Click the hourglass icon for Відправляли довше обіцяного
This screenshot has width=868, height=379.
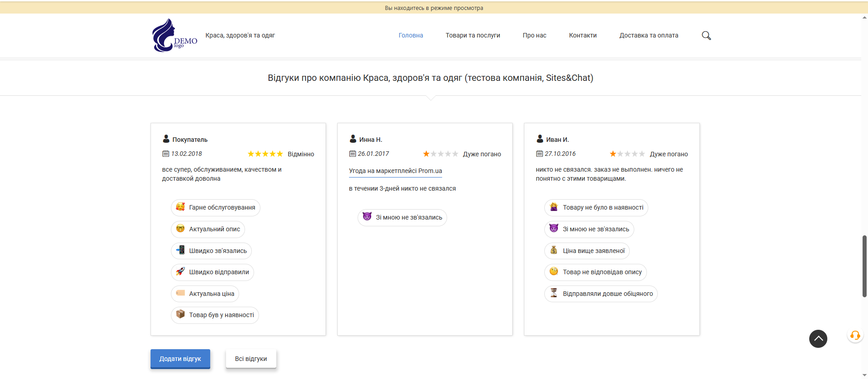tap(554, 293)
